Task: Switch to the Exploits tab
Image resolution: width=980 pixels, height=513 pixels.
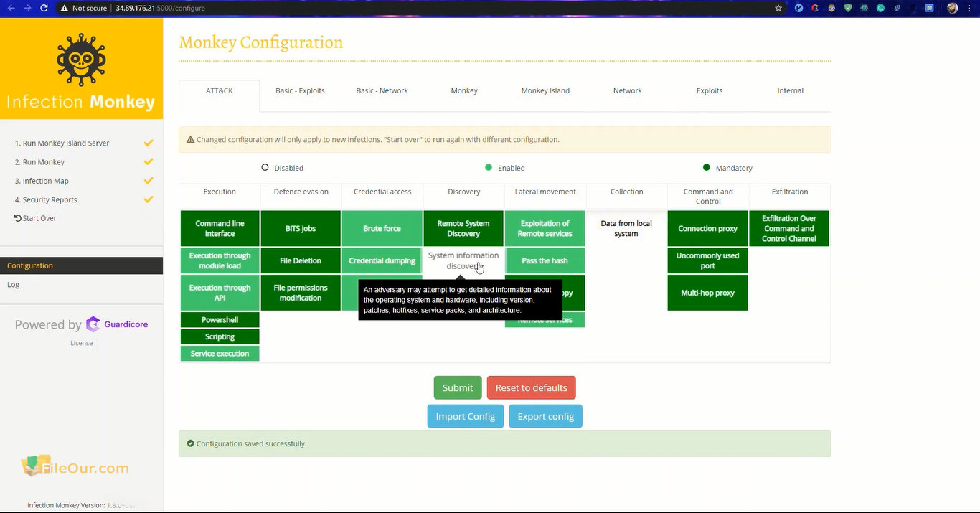Action: (709, 91)
